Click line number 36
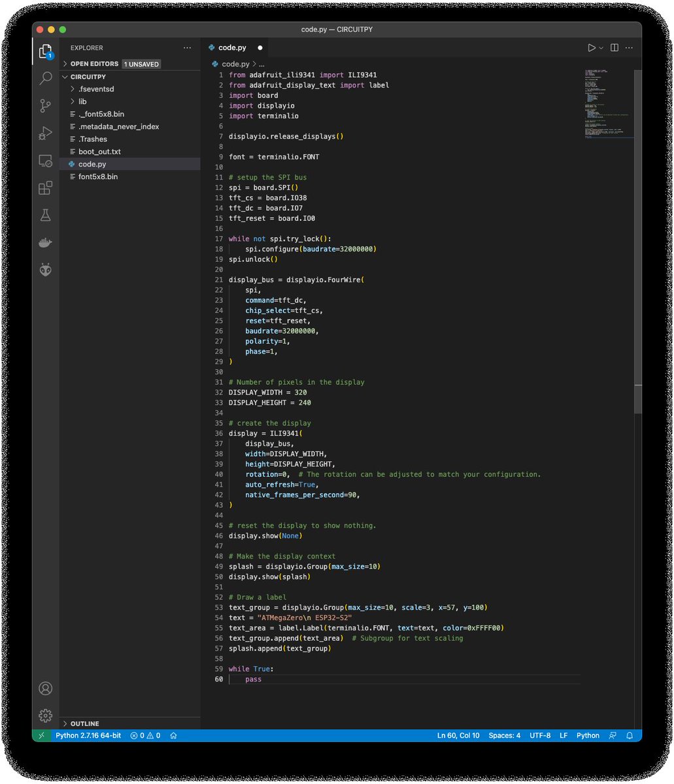 coord(219,433)
